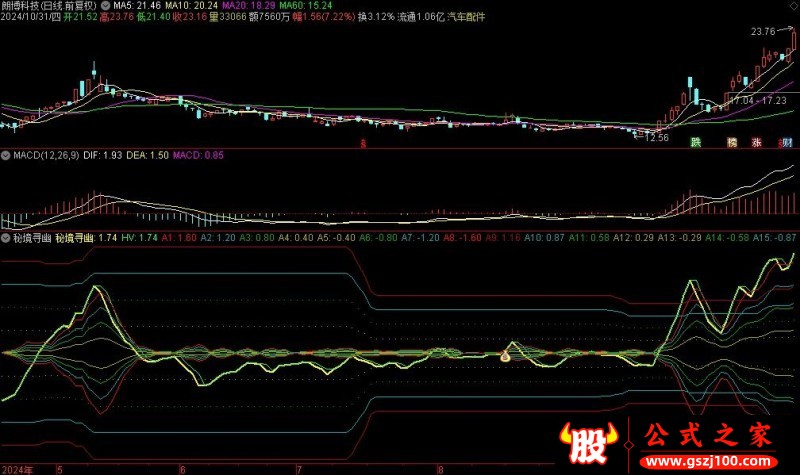The image size is (800, 475).
Task: Click month 7 on time axis
Action: pos(299,469)
